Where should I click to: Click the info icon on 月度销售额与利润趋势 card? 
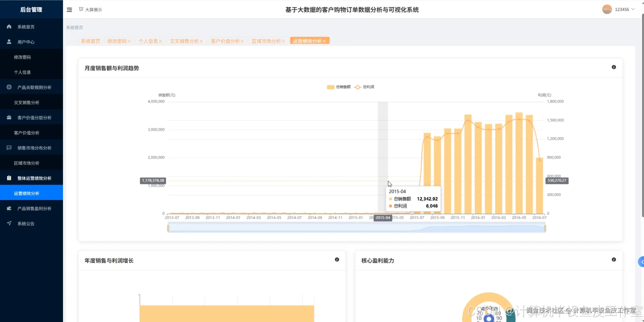(614, 67)
